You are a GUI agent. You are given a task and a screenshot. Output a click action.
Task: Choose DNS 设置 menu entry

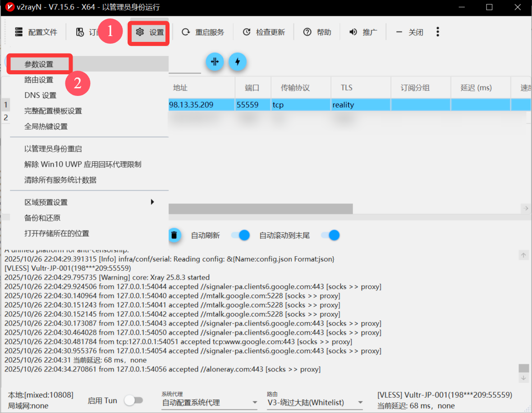pyautogui.click(x=41, y=95)
